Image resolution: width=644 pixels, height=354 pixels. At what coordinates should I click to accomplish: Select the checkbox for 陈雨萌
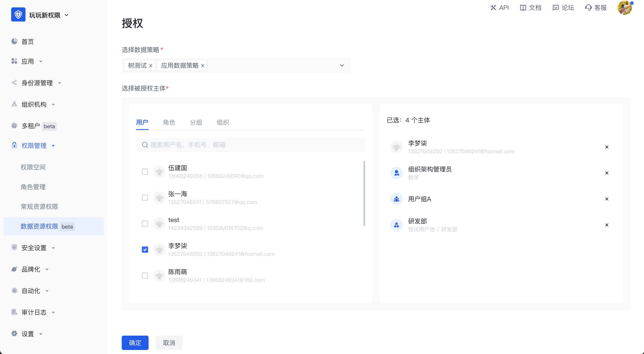(x=145, y=275)
